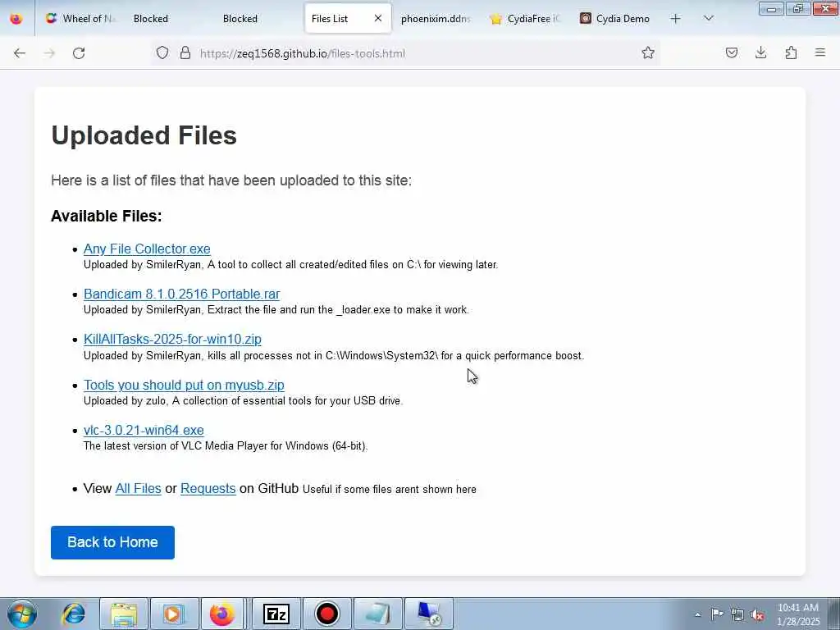Switch to the Wheel of Names tab
Viewport: 840px width, 630px height.
click(80, 19)
